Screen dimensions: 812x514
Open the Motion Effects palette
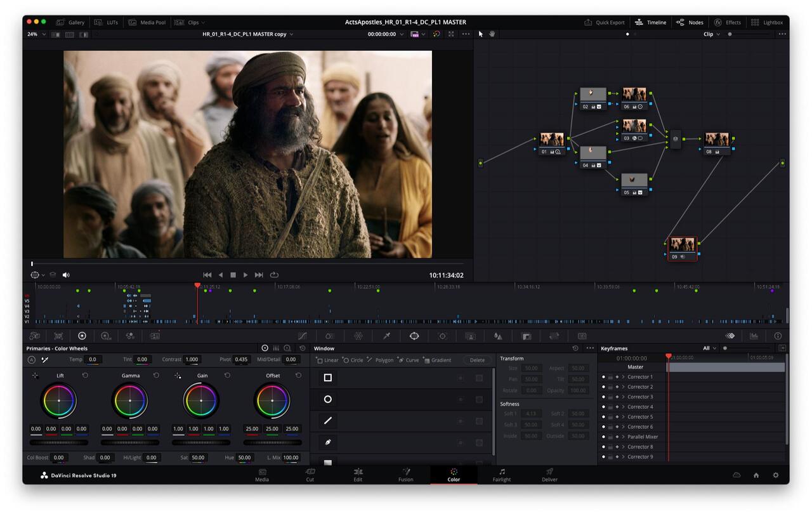155,336
